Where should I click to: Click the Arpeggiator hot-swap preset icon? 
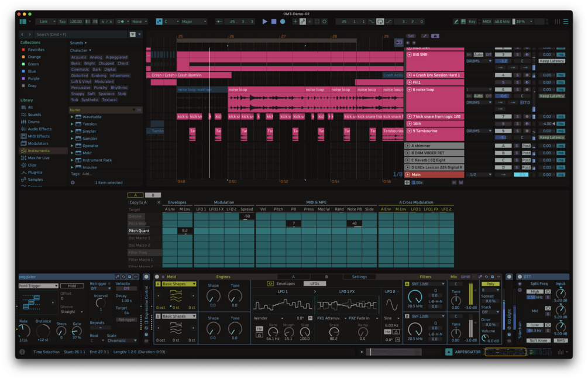point(123,277)
